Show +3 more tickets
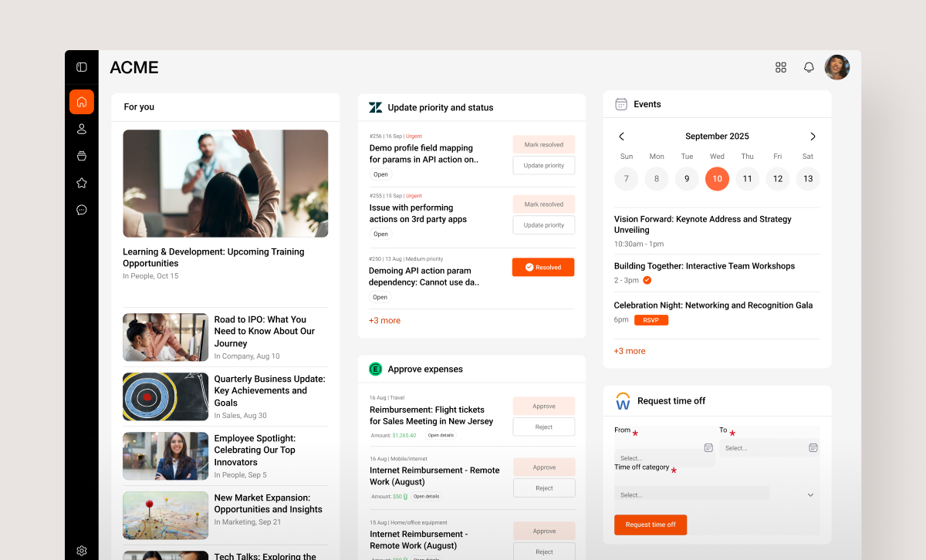The width and height of the screenshot is (926, 560). (384, 320)
